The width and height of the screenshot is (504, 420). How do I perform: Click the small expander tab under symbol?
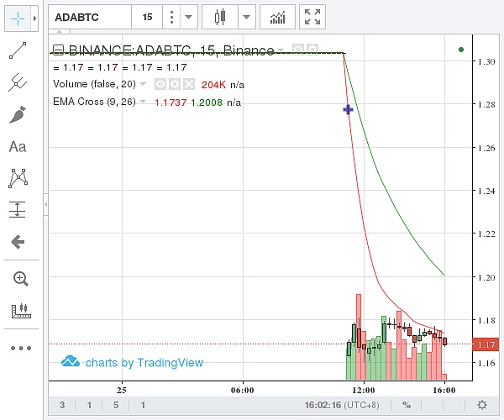[60, 31]
